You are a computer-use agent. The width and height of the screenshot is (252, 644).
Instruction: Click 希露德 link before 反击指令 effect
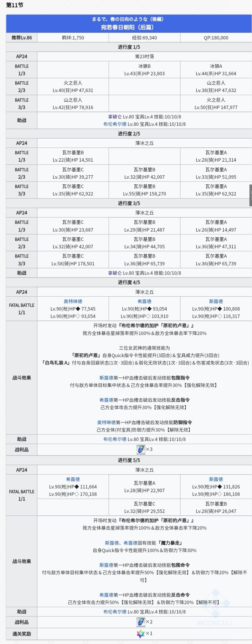tap(106, 400)
